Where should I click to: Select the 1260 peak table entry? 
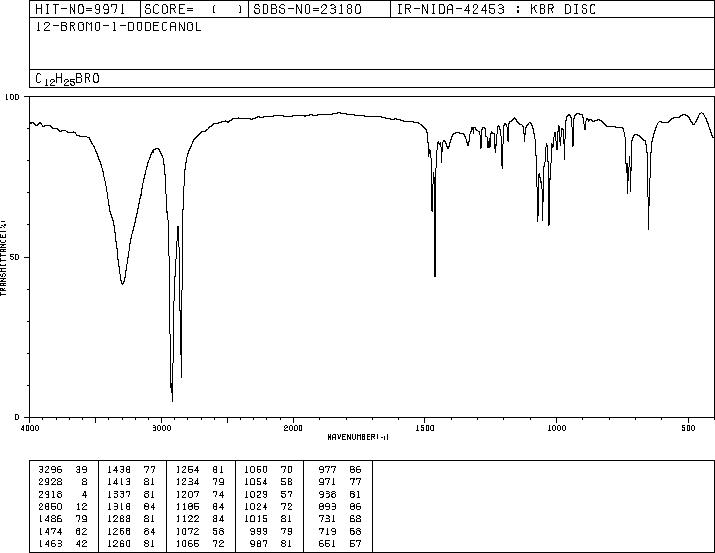pyautogui.click(x=131, y=543)
